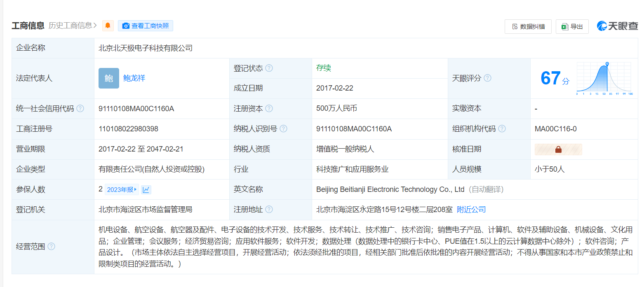
Task: Click help icon next to 登记状态
Action: point(269,68)
